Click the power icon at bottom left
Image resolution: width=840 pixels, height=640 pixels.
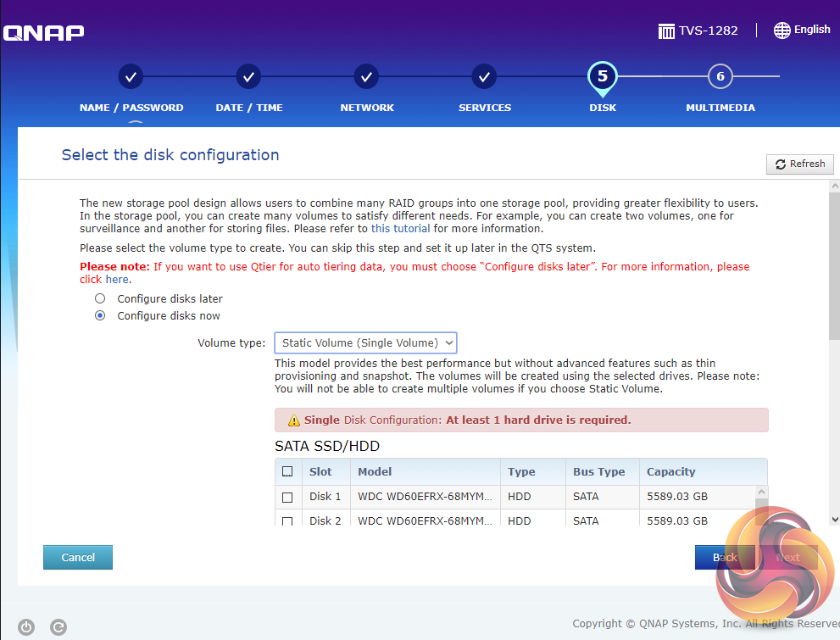tap(26, 626)
